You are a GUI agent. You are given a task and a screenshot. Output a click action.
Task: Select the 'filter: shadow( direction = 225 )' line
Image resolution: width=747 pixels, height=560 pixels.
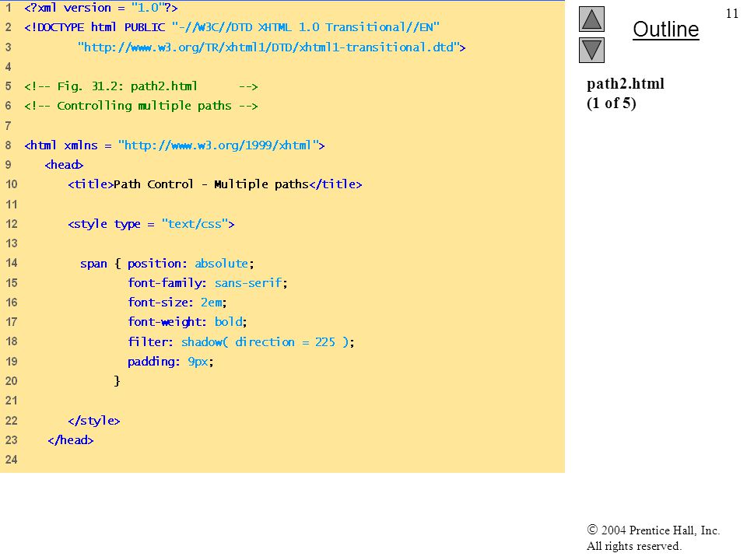[x=241, y=342]
